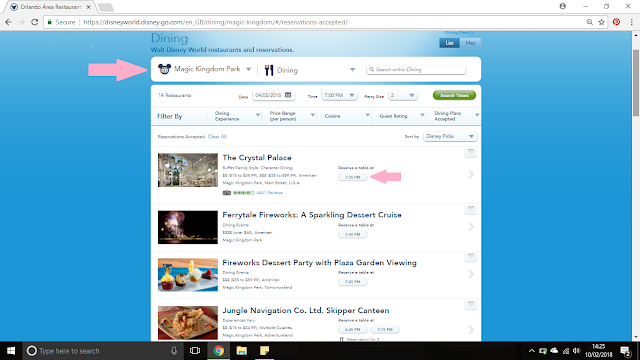This screenshot has width=640, height=360.
Task: Expand the Price Range filter menu
Action: pyautogui.click(x=291, y=116)
